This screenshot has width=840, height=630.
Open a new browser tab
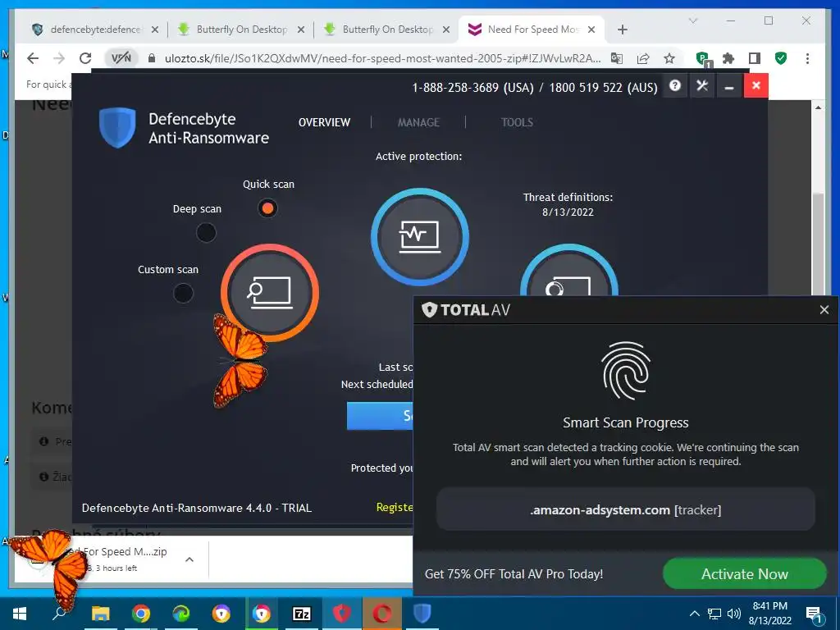[622, 30]
